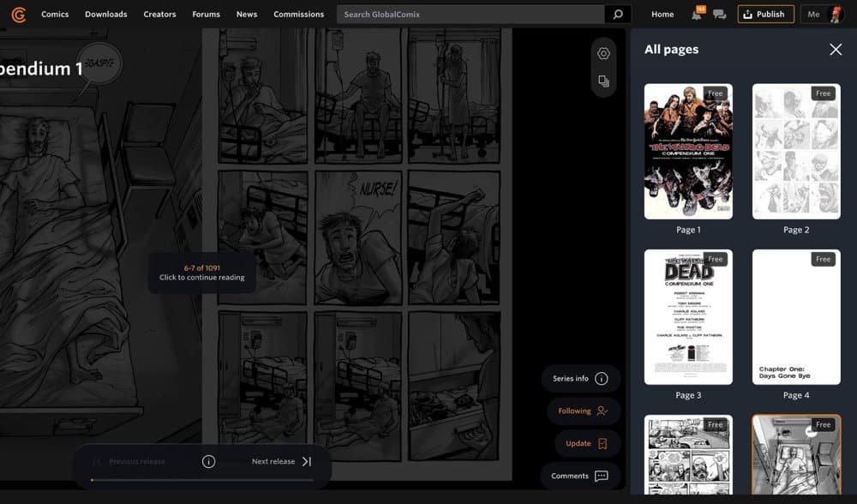
Task: Select the Page 2 thumbnail
Action: coord(796,152)
